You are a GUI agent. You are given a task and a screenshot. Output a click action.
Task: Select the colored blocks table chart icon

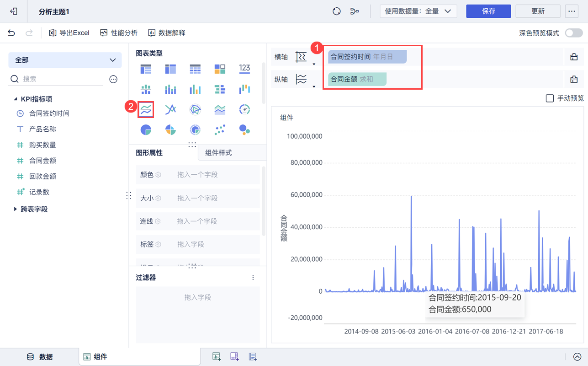pyautogui.click(x=220, y=69)
